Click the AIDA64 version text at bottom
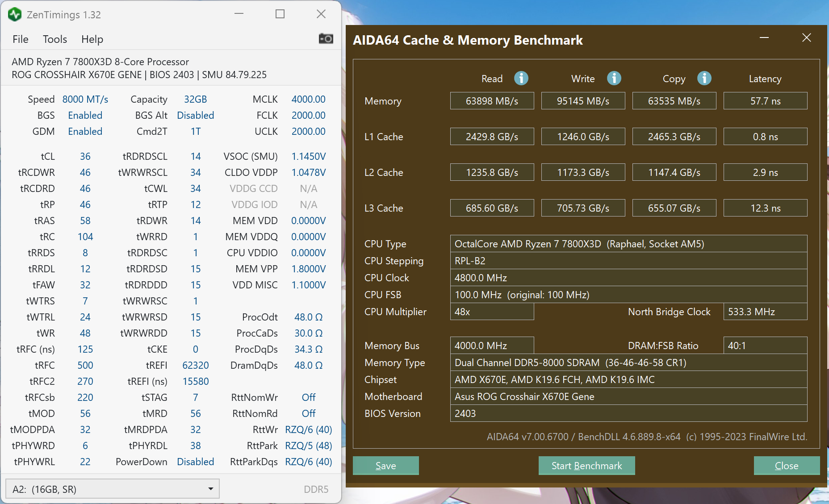 (x=647, y=437)
